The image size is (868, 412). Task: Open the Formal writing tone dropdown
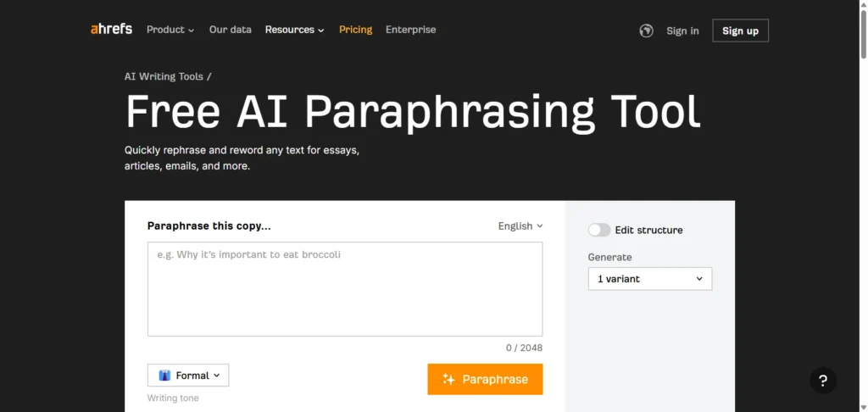[x=188, y=376]
